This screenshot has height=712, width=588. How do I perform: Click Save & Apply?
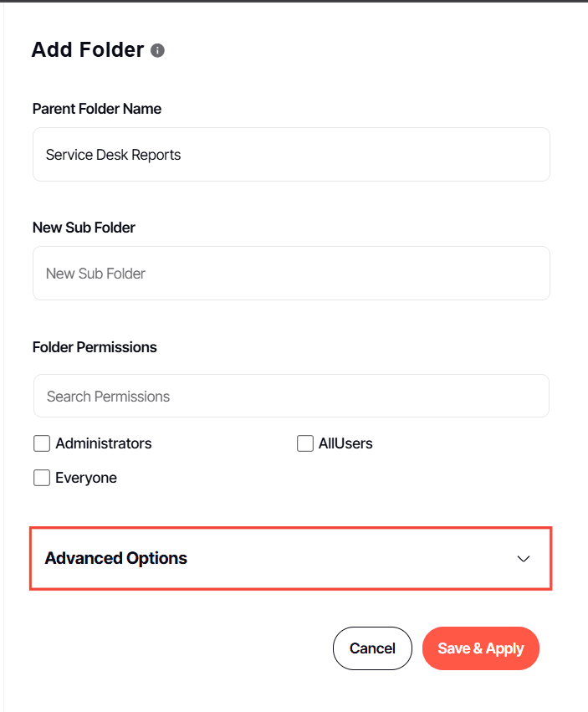click(481, 648)
